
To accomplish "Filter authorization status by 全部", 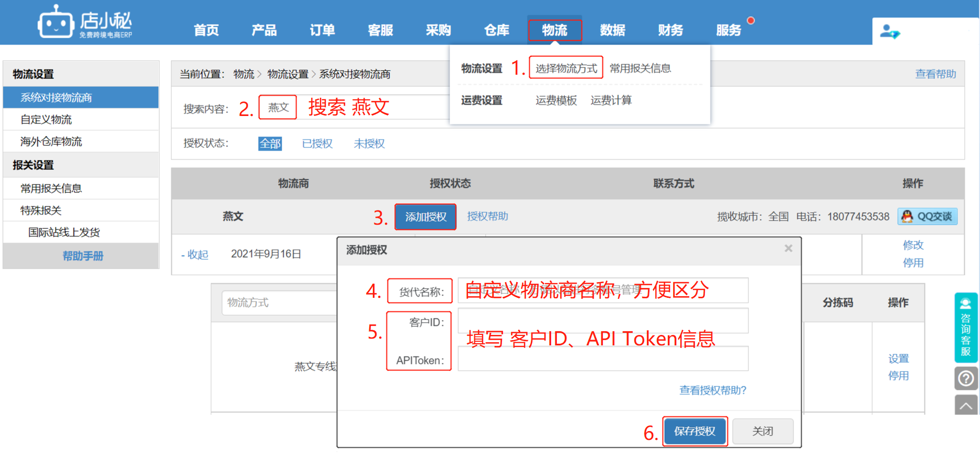I will pyautogui.click(x=270, y=144).
